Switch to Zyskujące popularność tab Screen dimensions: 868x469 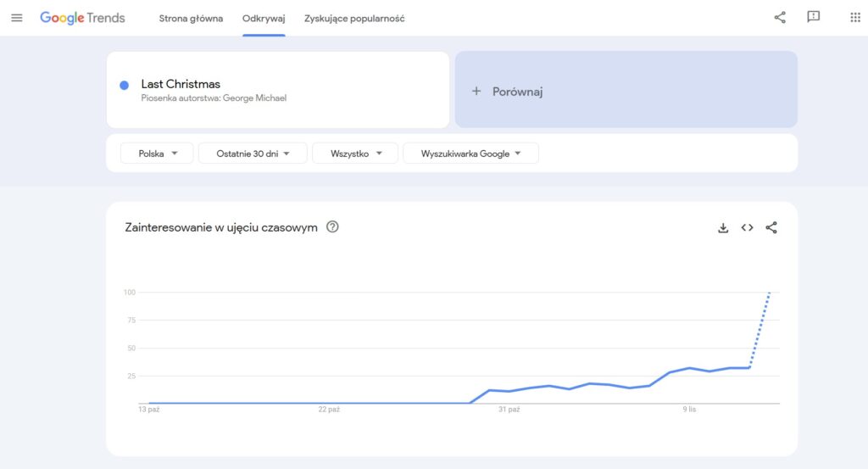coord(354,19)
